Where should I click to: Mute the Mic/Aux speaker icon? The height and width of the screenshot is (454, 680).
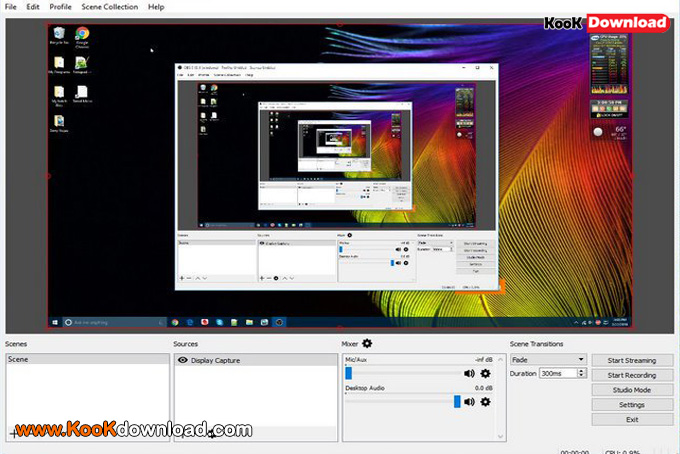point(468,373)
